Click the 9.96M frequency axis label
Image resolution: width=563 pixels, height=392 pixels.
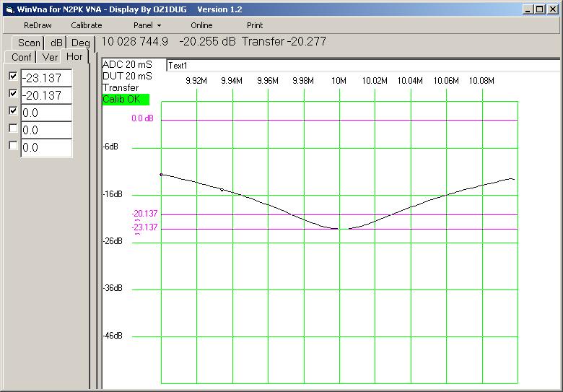coord(268,81)
